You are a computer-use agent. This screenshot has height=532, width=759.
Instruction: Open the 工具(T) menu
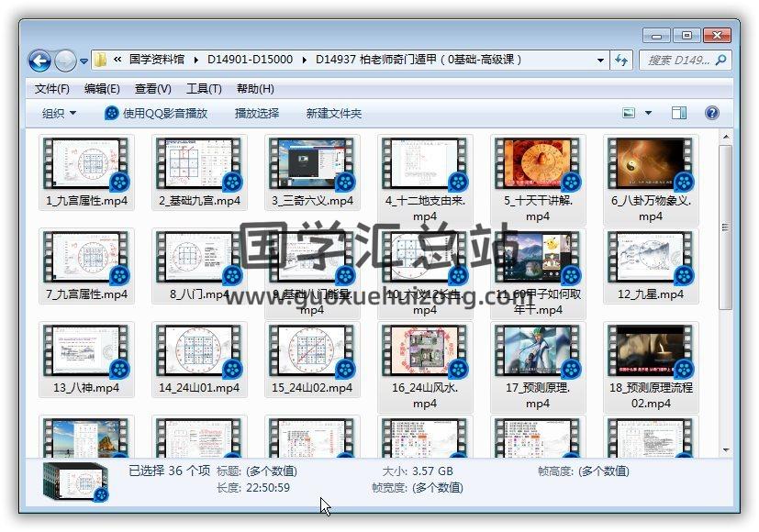(204, 88)
